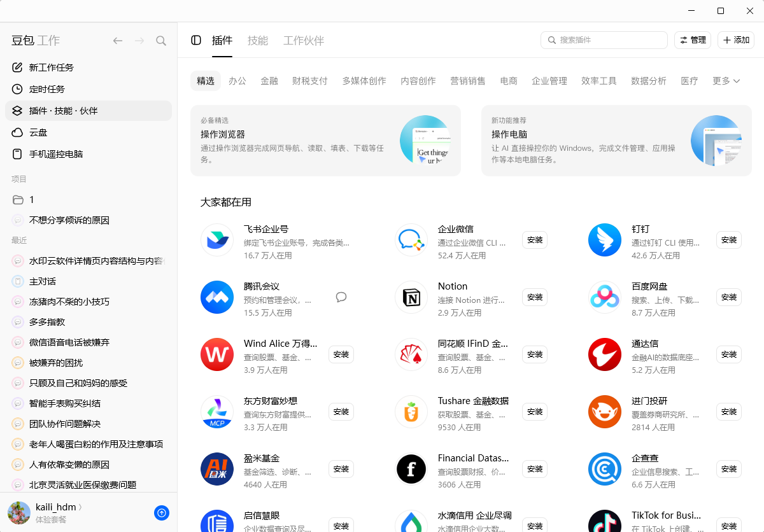Viewport: 764px width, 532px height.
Task: Click the Wind Alice 万得 plugin icon
Action: pos(217,354)
